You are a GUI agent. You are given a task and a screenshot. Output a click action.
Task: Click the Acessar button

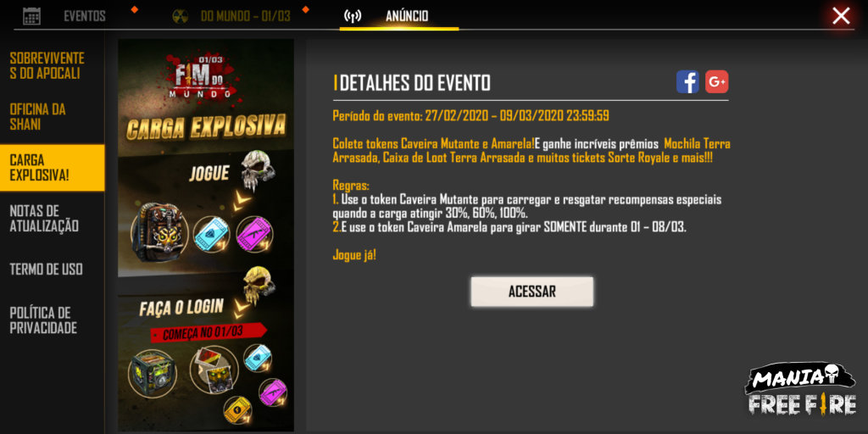pos(532,292)
